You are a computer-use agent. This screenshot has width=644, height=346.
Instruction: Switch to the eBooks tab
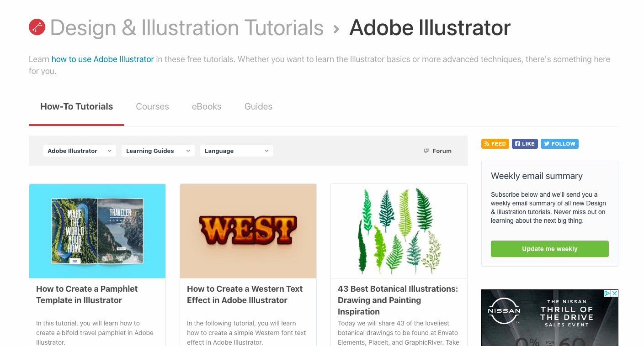pyautogui.click(x=207, y=106)
